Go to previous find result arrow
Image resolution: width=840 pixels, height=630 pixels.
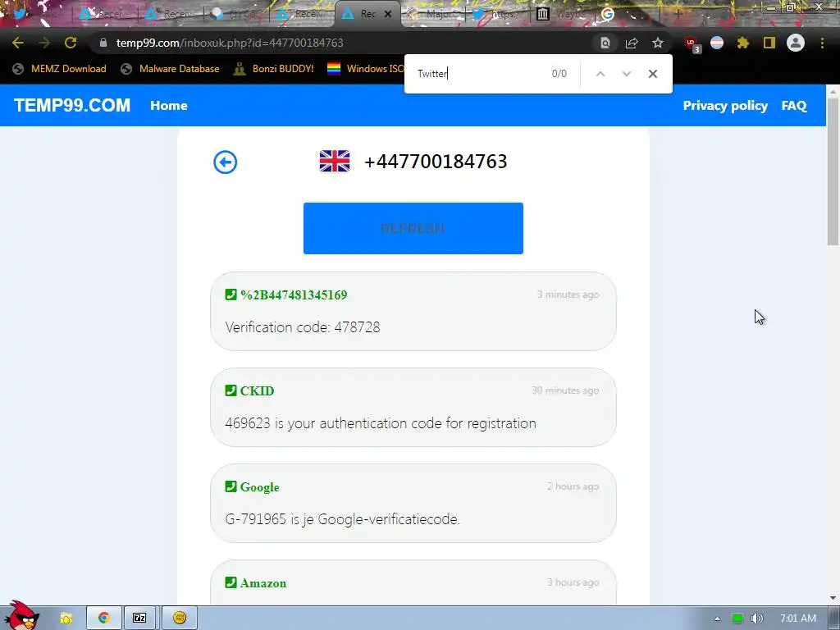click(600, 74)
